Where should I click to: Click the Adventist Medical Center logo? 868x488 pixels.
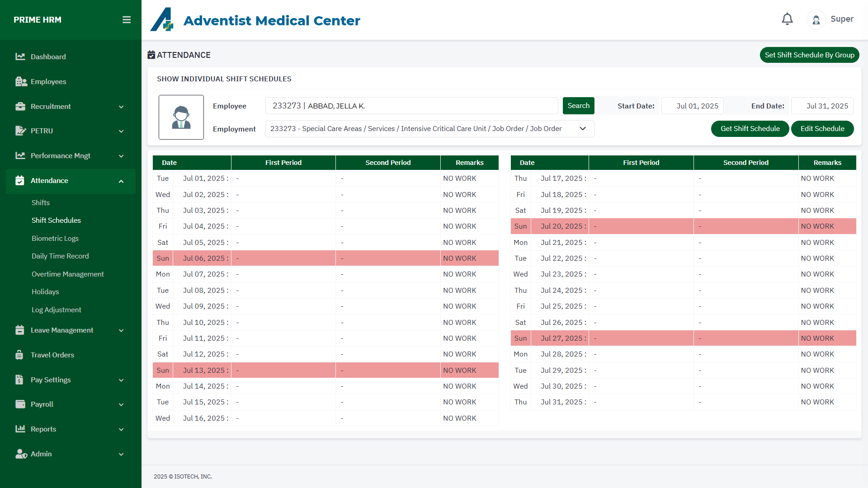pyautogui.click(x=162, y=20)
